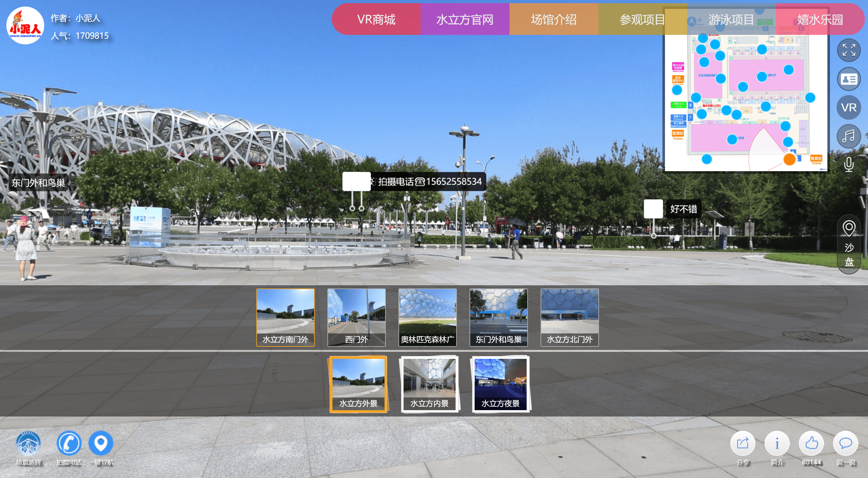868x478 pixels.
Task: Open the VR商城 menu item
Action: coord(376,20)
